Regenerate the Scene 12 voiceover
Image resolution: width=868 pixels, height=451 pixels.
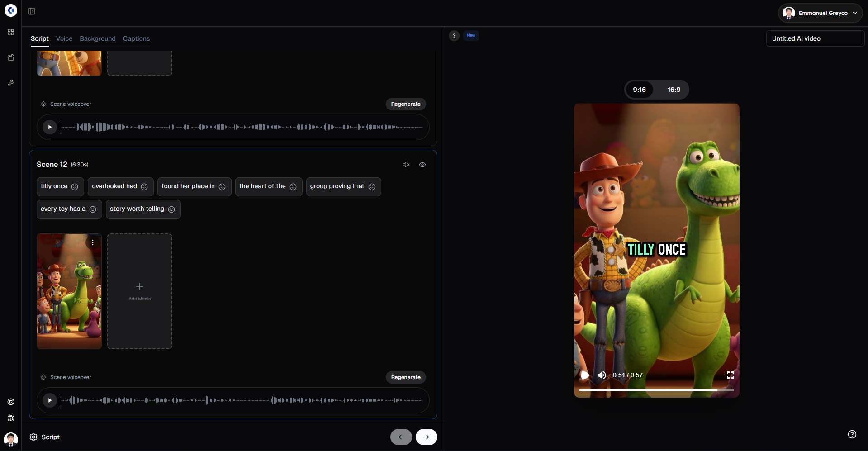click(406, 377)
